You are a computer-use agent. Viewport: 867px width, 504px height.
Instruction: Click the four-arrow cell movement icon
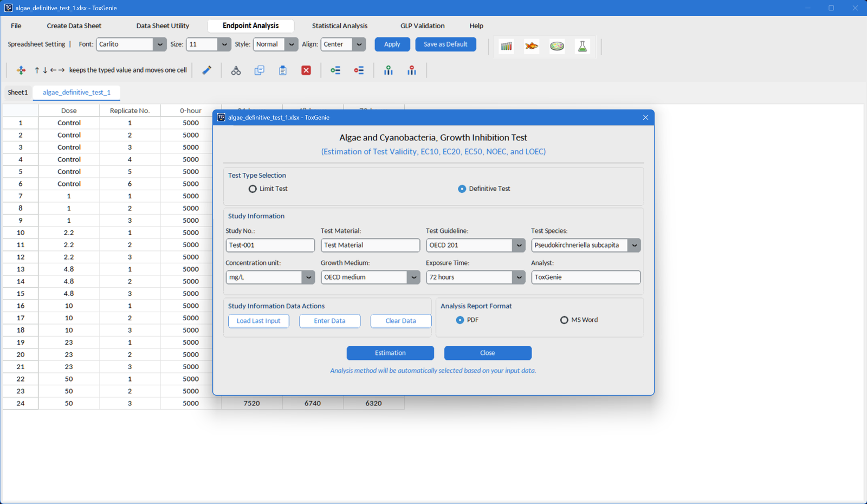(21, 70)
